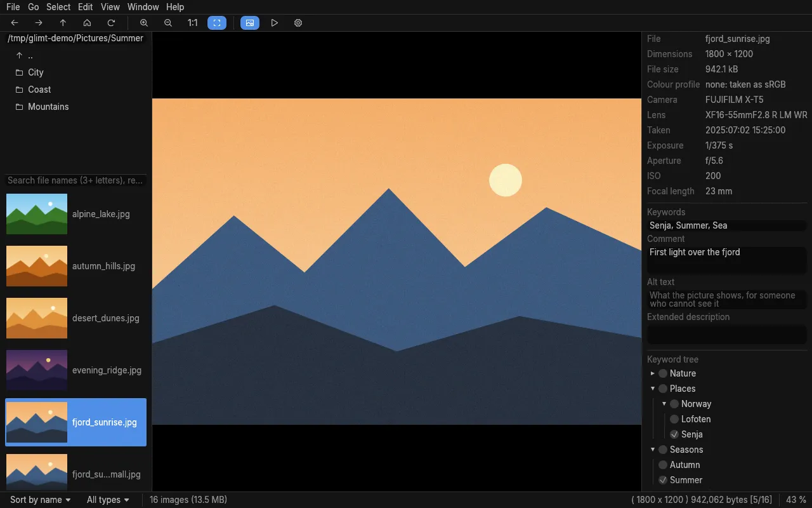Viewport: 812px width, 508px height.
Task: Open the All types filter dropdown
Action: coord(108,500)
